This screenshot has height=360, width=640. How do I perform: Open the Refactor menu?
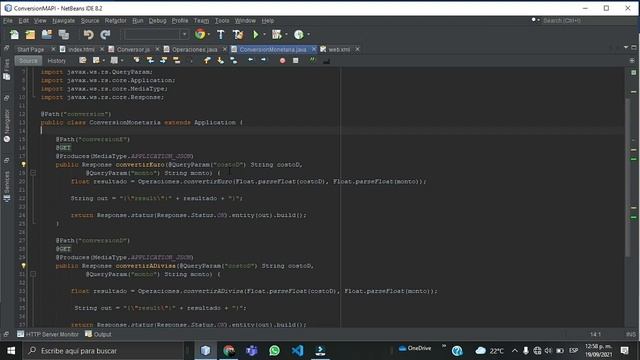[x=116, y=20]
